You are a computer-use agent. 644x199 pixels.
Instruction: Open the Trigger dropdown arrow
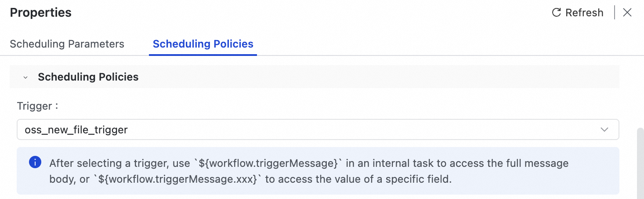(604, 130)
